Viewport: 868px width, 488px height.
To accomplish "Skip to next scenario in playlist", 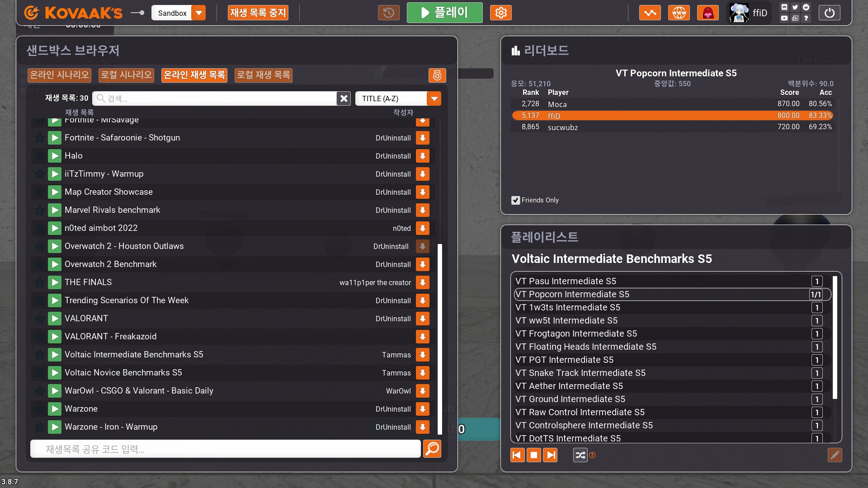I will click(x=550, y=455).
